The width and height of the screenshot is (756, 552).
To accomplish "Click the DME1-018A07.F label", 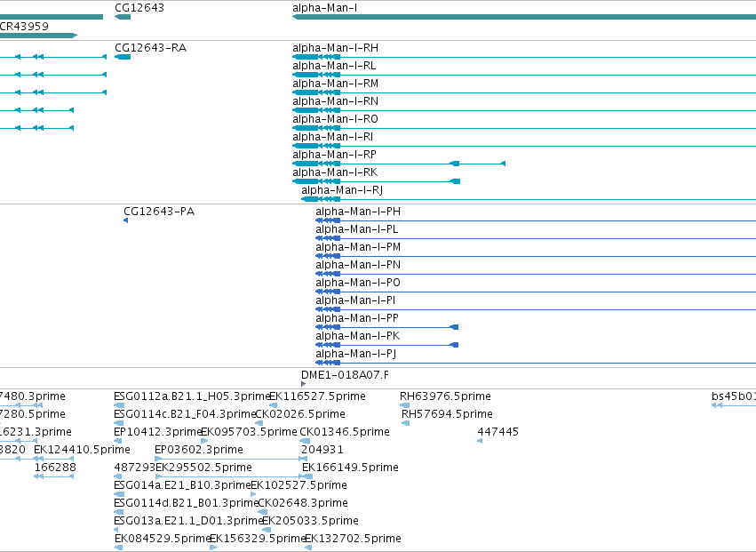I will [345, 375].
